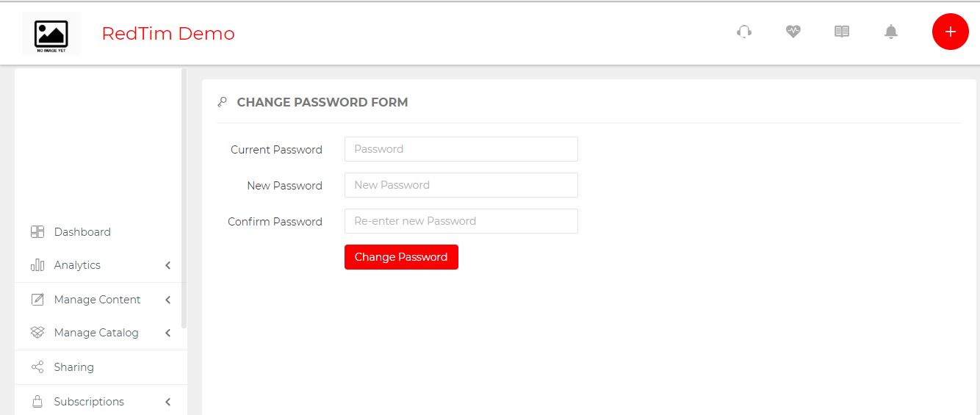Click the heartbeat health icon
Viewport: 980px width, 415px height.
793,32
